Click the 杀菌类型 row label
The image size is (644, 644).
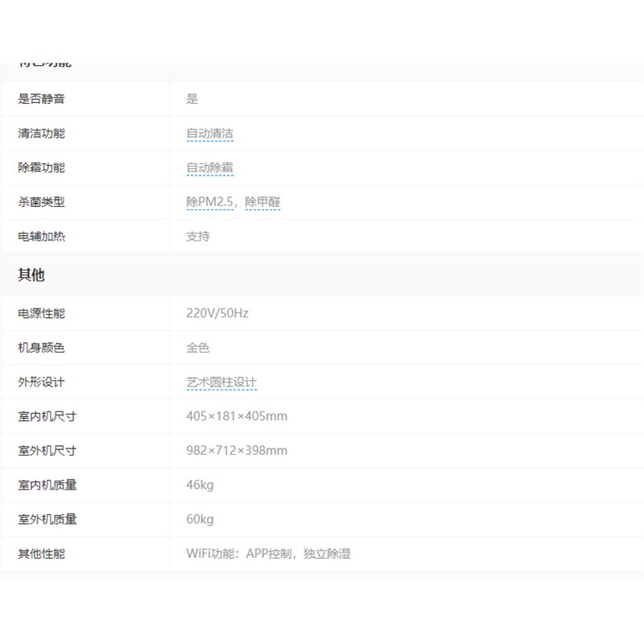[x=42, y=203]
